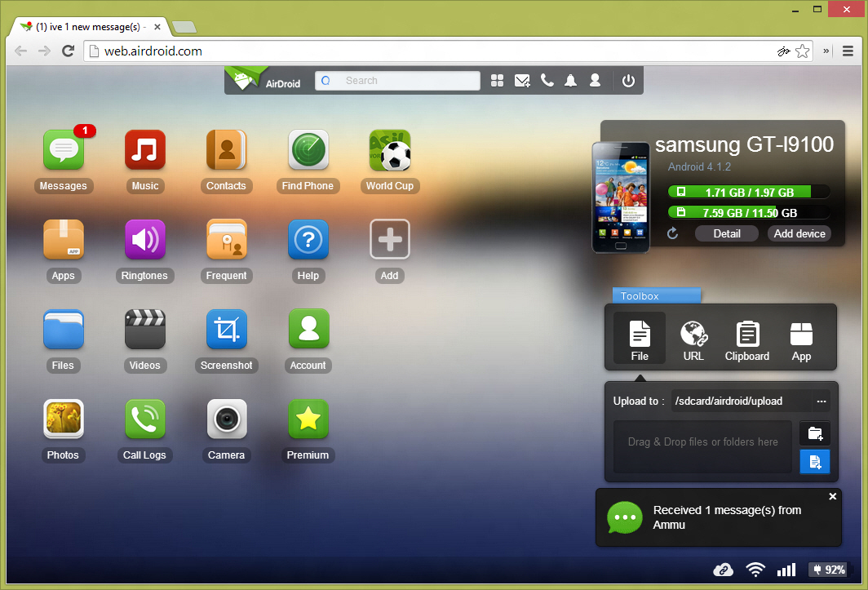Viewport: 868px width, 590px height.
Task: Take a device Screenshot
Action: click(227, 329)
